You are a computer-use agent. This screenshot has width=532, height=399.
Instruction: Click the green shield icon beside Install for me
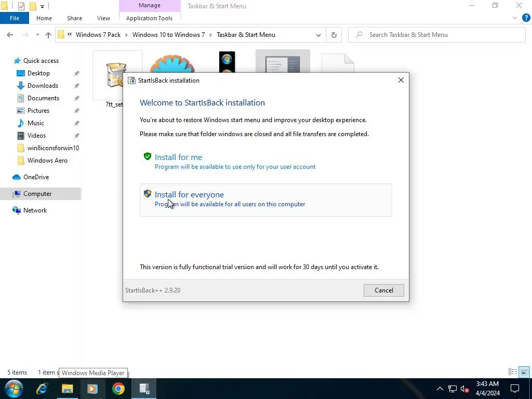point(147,156)
